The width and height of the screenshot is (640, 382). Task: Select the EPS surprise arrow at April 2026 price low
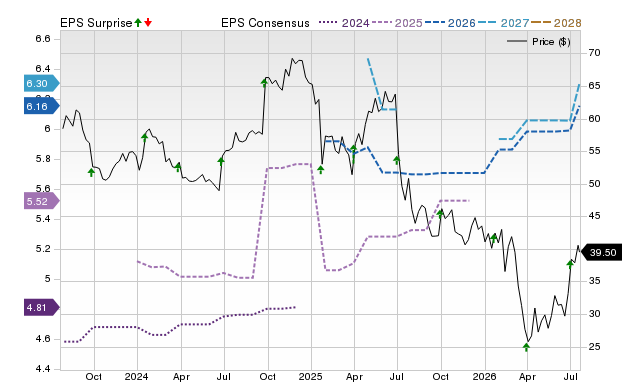[x=527, y=347]
